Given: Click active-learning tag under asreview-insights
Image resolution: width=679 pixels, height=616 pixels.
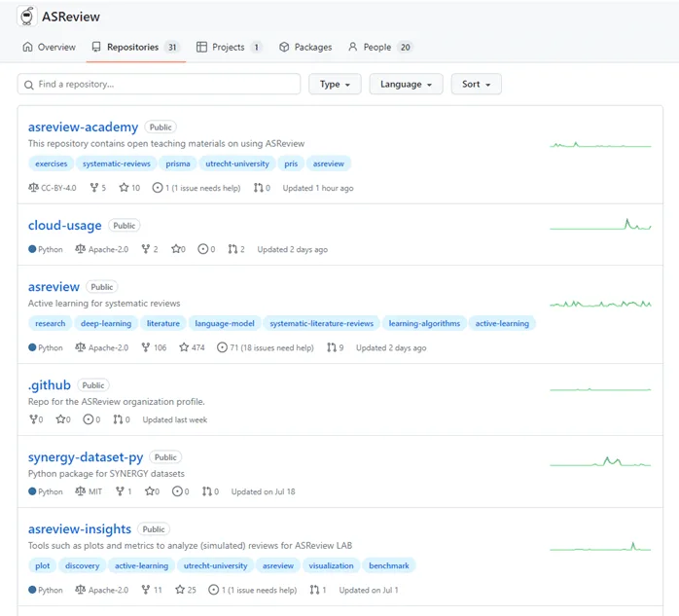Looking at the screenshot, I should (142, 565).
